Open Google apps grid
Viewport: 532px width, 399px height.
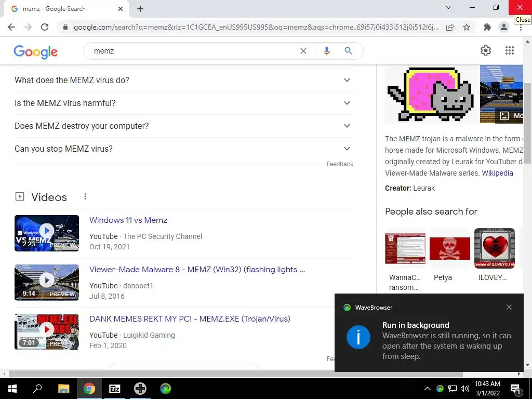click(x=510, y=50)
